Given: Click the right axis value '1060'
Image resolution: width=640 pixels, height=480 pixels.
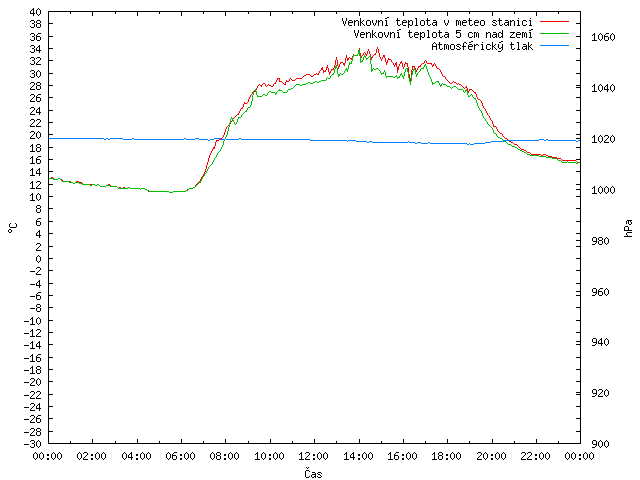Looking at the screenshot, I should [x=603, y=38].
